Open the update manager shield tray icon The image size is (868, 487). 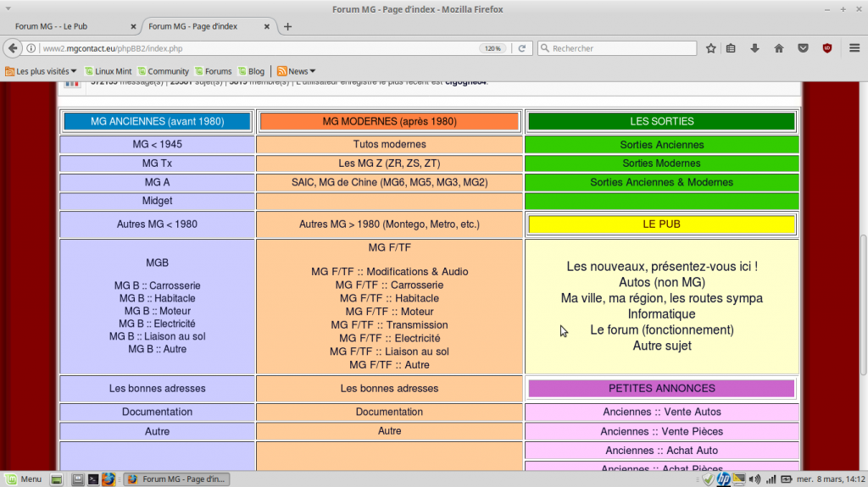pos(708,479)
